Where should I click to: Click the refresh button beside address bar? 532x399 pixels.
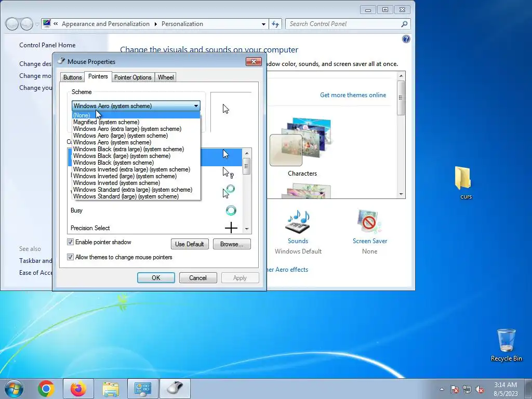pos(275,24)
